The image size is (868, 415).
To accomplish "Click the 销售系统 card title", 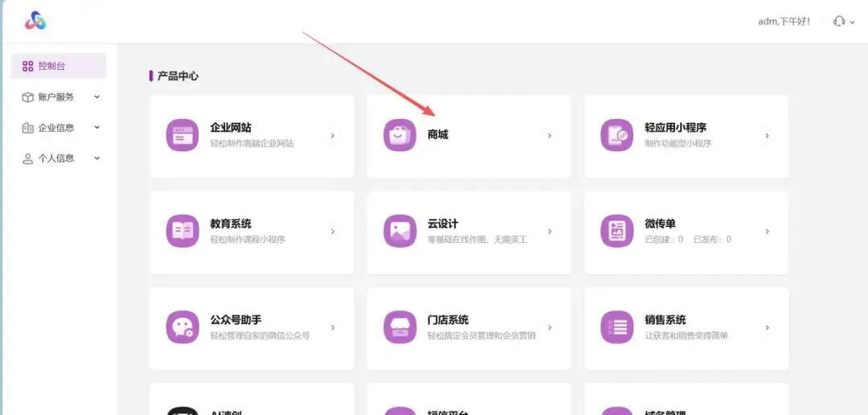I will coord(665,320).
